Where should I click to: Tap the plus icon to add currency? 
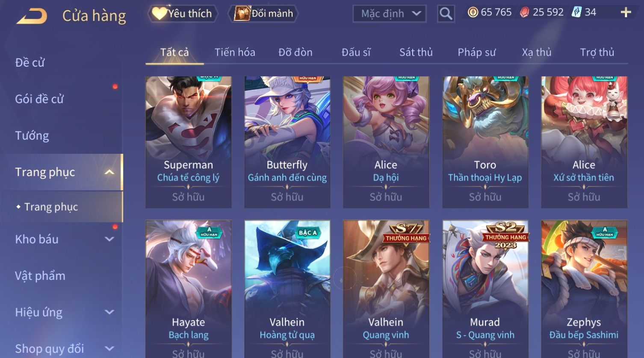(626, 12)
